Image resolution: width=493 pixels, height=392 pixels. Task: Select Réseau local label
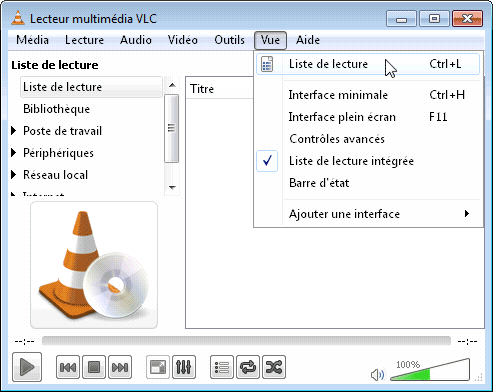[55, 175]
